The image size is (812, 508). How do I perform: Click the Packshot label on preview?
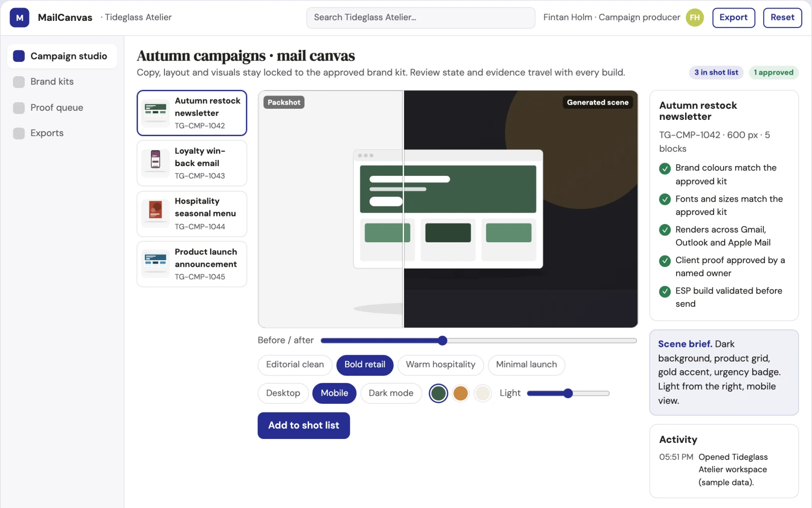coord(284,103)
